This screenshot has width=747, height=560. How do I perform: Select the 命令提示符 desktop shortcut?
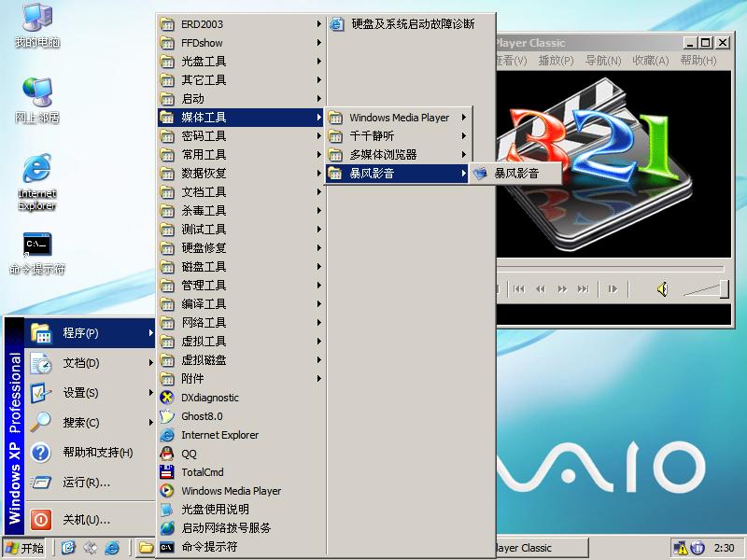[37, 254]
